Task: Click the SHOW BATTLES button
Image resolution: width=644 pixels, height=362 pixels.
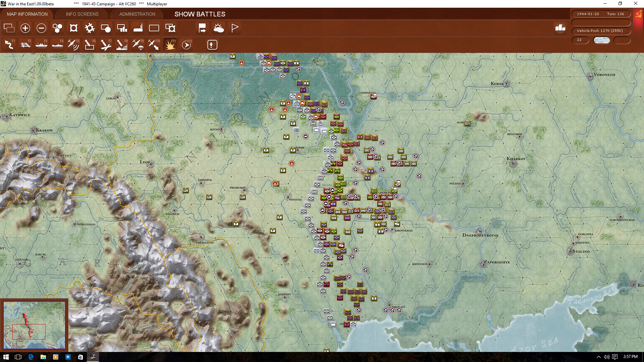Action: coord(199,14)
